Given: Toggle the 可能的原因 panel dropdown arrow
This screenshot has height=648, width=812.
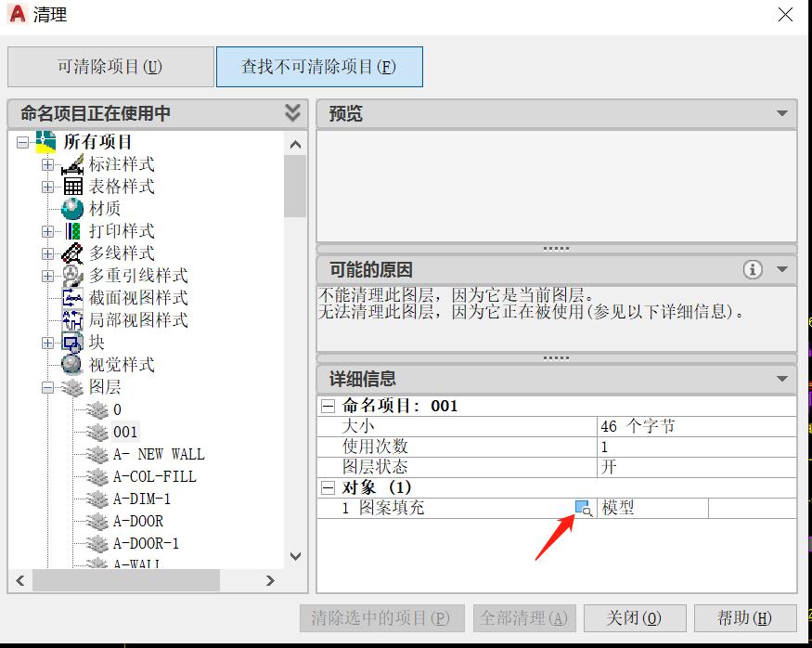Looking at the screenshot, I should click(782, 269).
